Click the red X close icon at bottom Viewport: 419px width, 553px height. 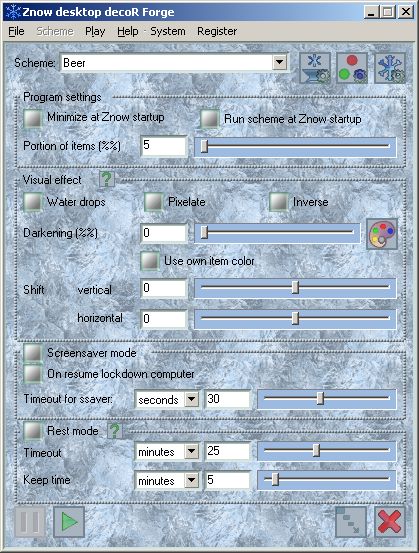pyautogui.click(x=389, y=522)
